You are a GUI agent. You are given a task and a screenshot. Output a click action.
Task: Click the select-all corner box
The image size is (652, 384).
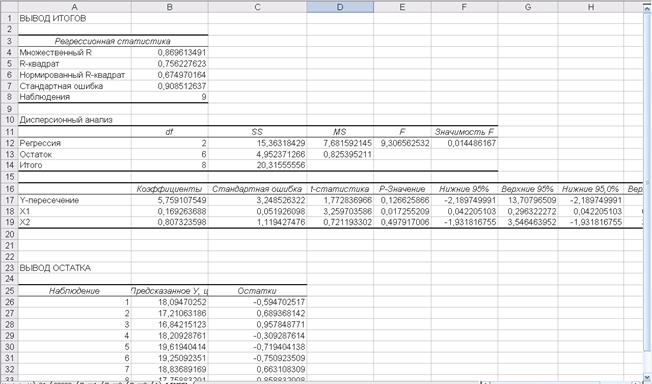(x=9, y=7)
